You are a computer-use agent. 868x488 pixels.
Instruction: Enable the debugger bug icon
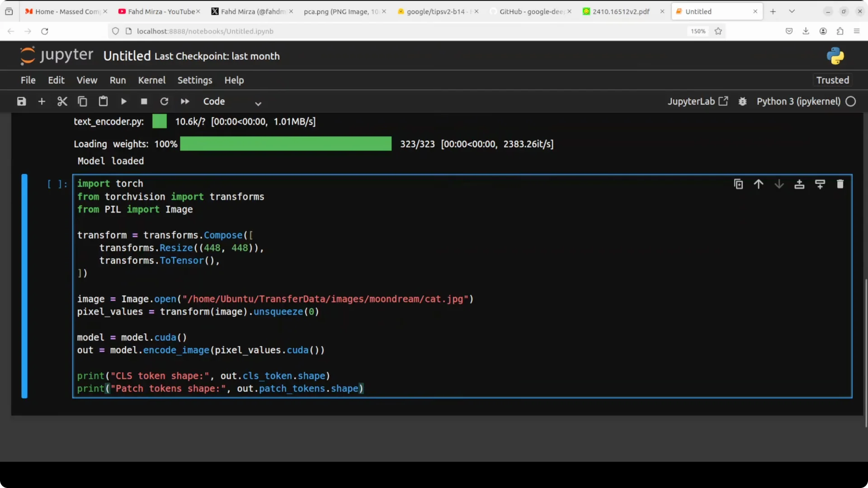(742, 101)
